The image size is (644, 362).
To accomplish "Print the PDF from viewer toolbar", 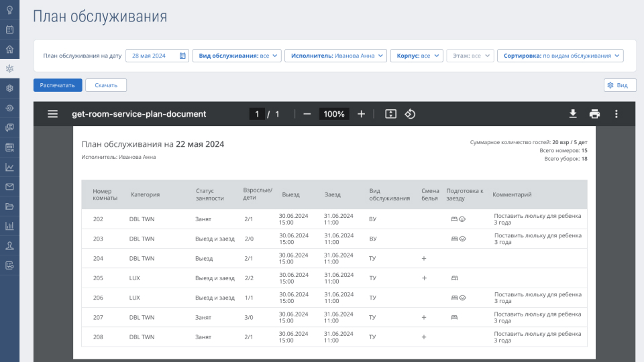I will pos(594,114).
